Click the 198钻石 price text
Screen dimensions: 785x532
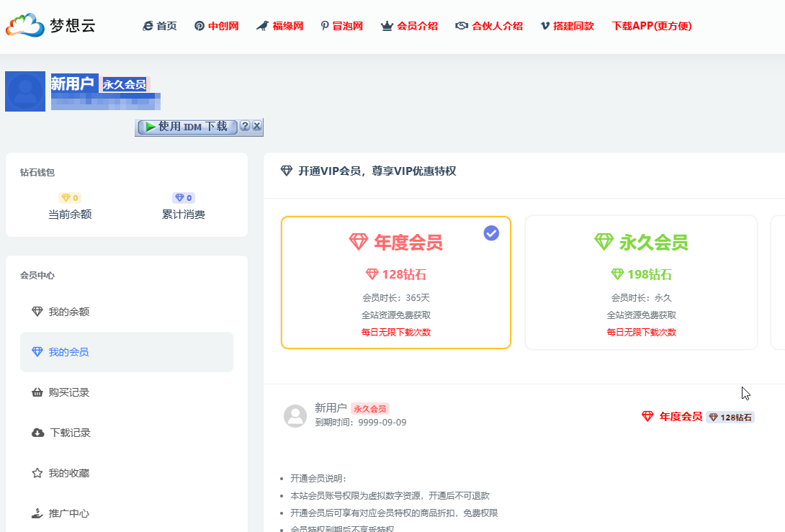650,274
